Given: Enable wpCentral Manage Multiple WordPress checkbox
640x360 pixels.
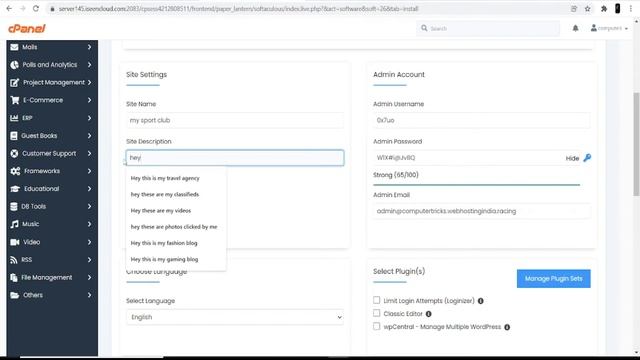Looking at the screenshot, I should coord(376,326).
